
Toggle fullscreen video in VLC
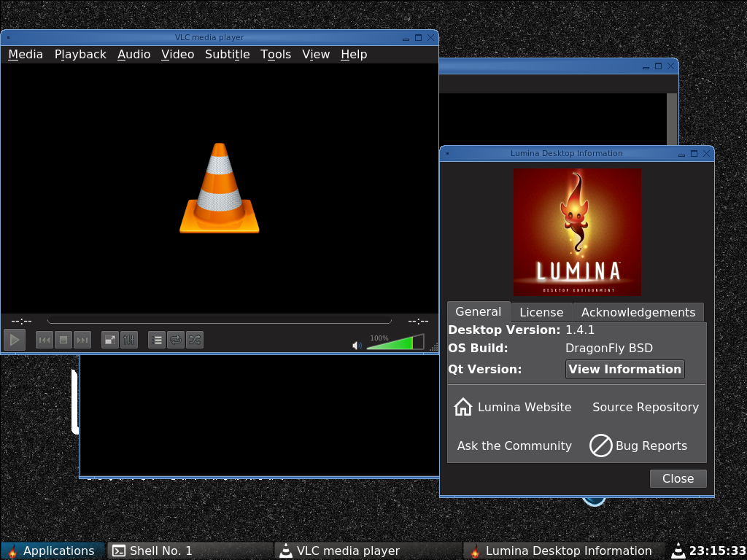pyautogui.click(x=110, y=340)
